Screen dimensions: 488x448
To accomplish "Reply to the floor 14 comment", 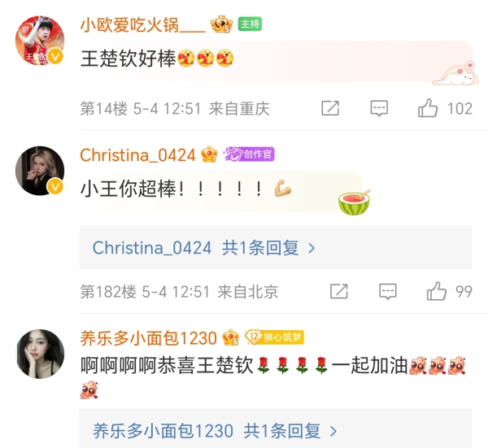I will (379, 108).
